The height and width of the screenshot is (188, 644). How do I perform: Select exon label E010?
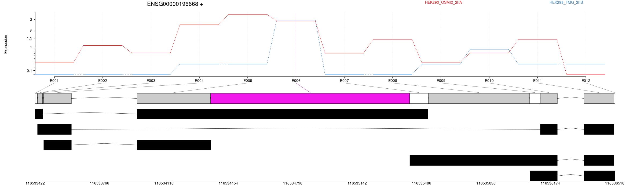click(x=489, y=81)
